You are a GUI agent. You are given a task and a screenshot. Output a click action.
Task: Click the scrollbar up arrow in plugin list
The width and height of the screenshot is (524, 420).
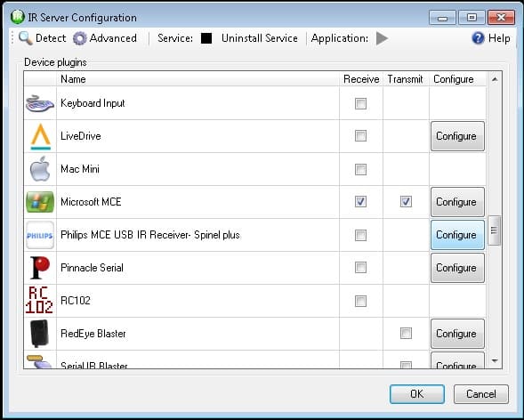pyautogui.click(x=495, y=79)
